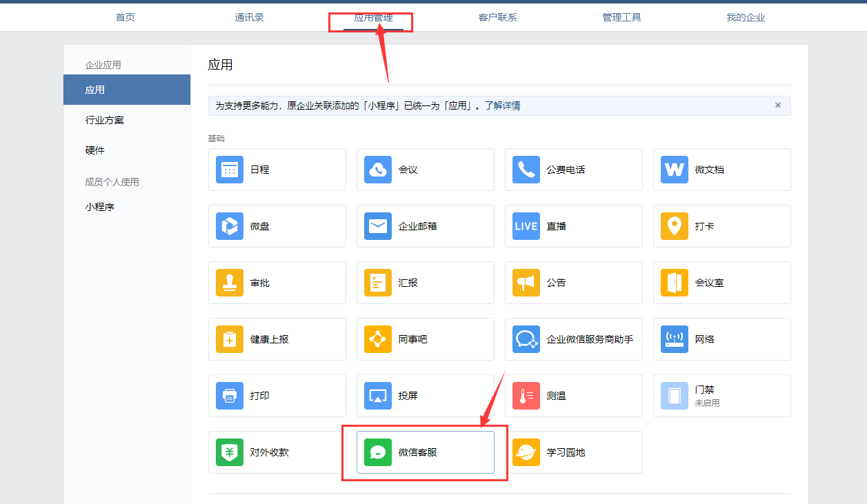Open the 微信客服 green chat icon
Viewport: 867px width, 504px height.
click(378, 452)
